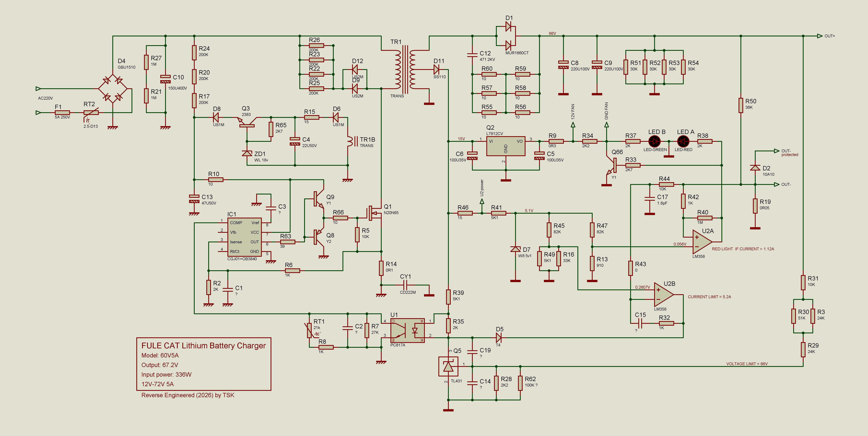Click the R19 shunt resistor symbol
Image resolution: width=868 pixels, height=436 pixels.
755,206
